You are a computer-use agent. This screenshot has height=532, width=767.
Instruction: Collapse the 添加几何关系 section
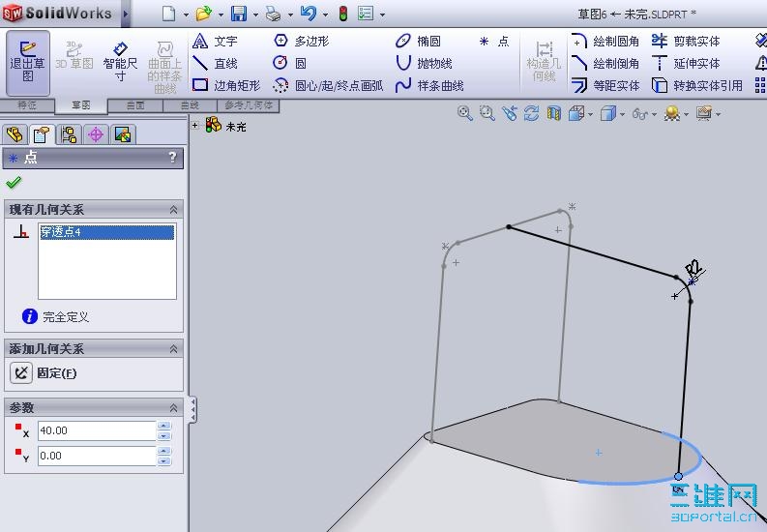tap(173, 348)
